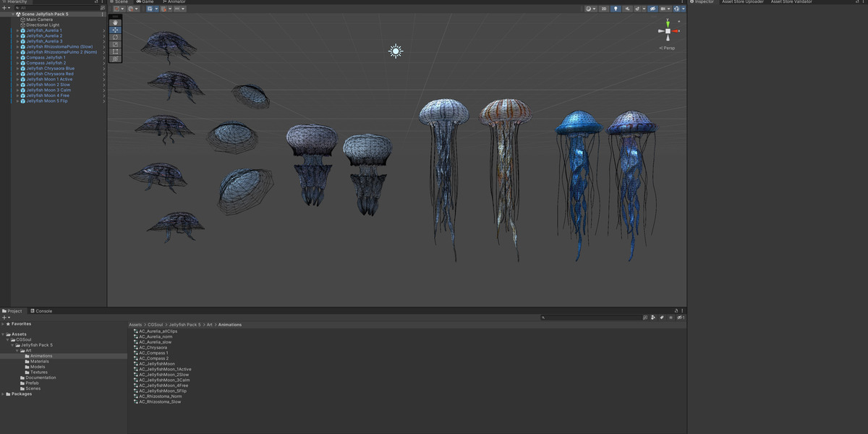Image resolution: width=868 pixels, height=434 pixels.
Task: Toggle 2D view mode
Action: [x=604, y=9]
